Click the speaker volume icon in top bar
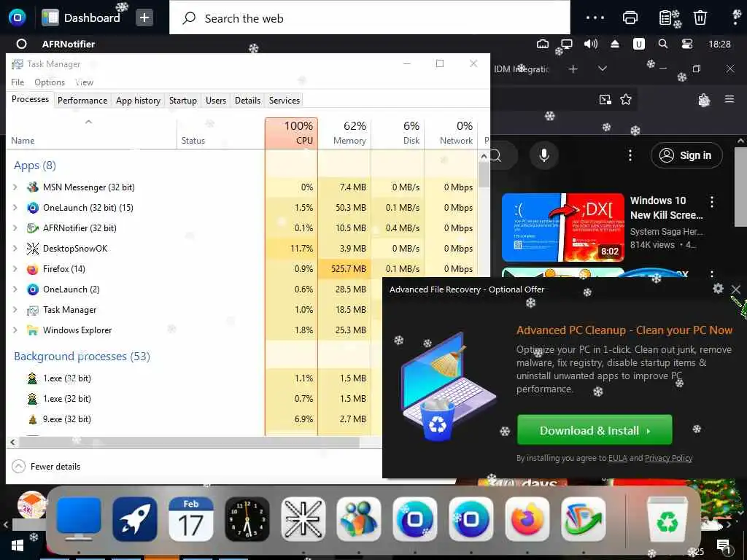 [591, 44]
